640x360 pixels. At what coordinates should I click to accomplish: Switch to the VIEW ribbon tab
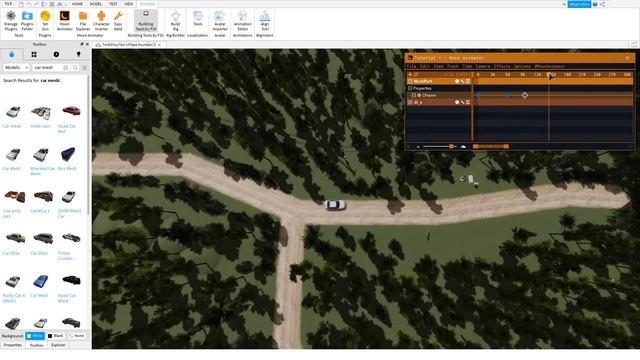coord(129,4)
